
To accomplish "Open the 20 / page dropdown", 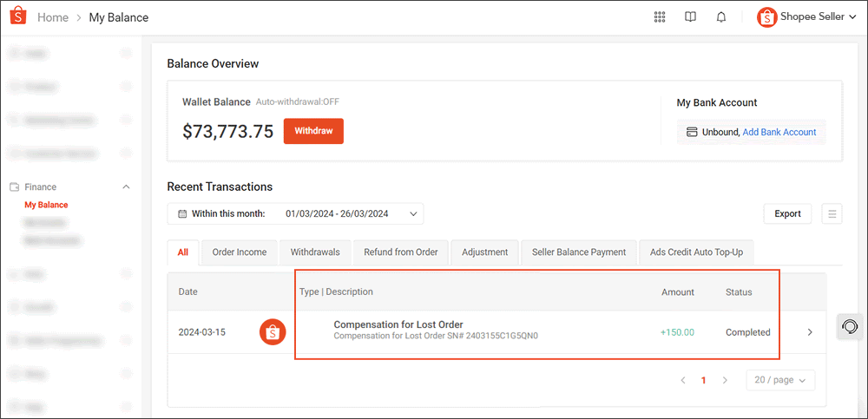I will pos(780,380).
